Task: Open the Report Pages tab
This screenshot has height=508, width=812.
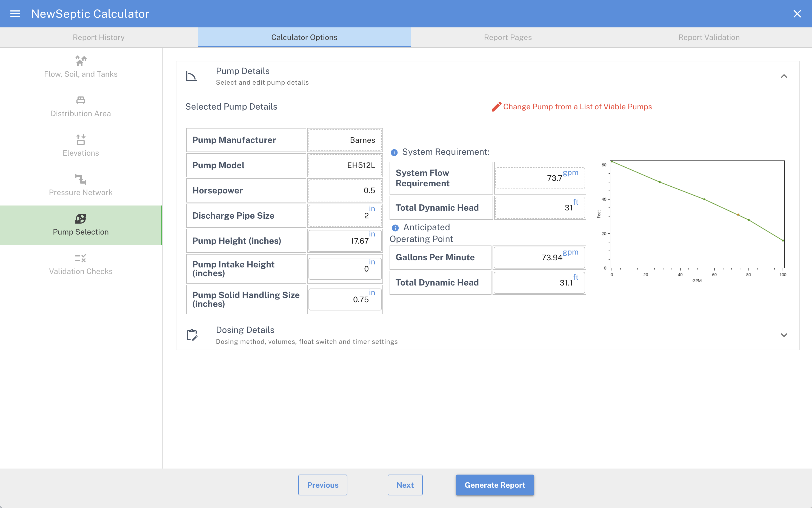Action: click(x=508, y=37)
